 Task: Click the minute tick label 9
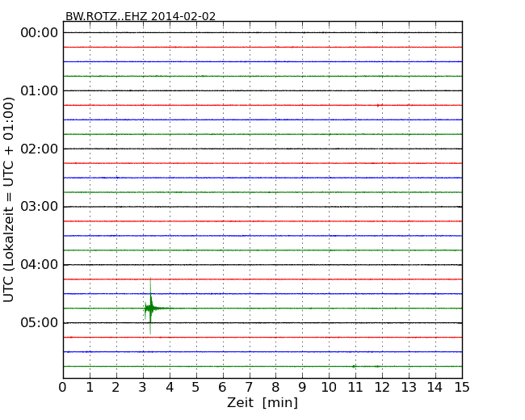coord(302,388)
